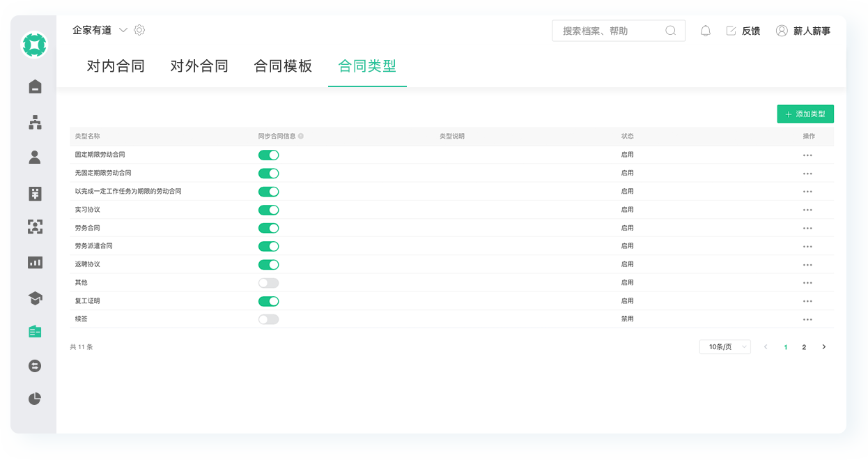Open the pie-chart analytics sidebar icon
The height and width of the screenshot is (460, 868).
[33, 399]
